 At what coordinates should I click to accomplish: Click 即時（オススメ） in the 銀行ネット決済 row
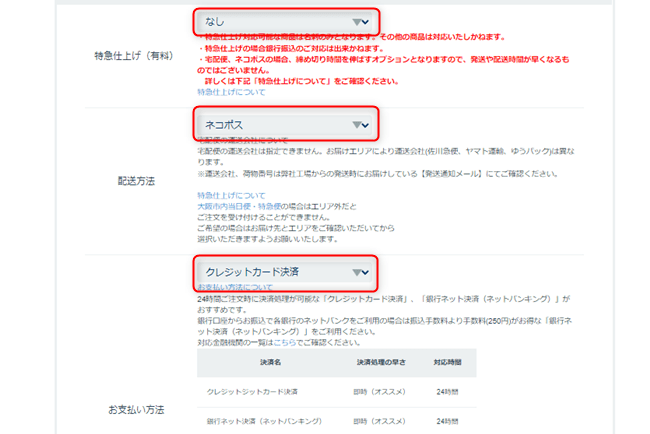379,421
